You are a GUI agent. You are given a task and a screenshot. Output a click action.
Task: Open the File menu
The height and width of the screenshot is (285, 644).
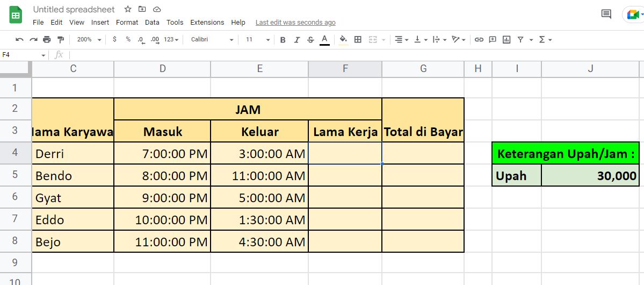38,22
